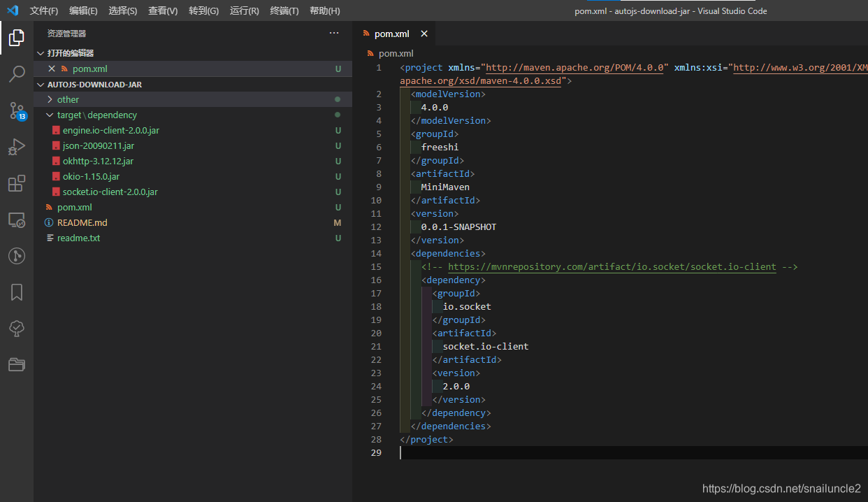The image size is (868, 502).
Task: Click the freeshi groupId value
Action: point(440,147)
